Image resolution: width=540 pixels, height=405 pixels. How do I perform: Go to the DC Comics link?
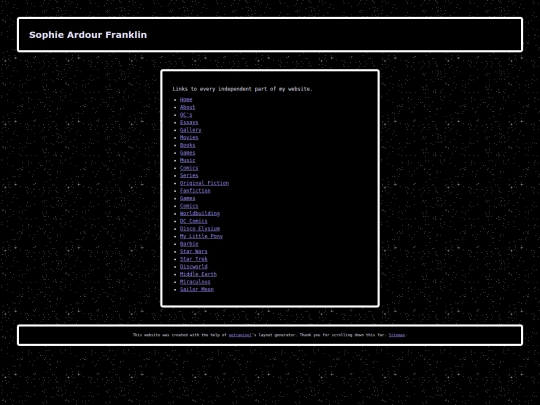point(194,221)
